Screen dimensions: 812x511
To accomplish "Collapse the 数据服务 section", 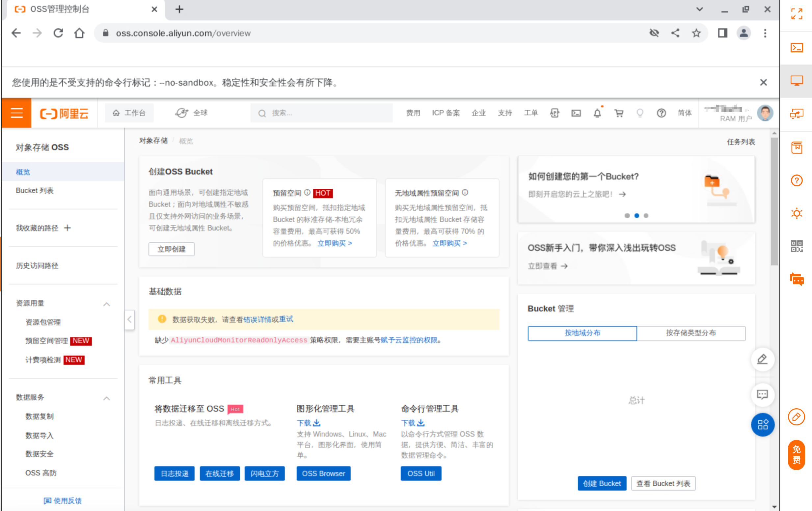I will pyautogui.click(x=107, y=398).
